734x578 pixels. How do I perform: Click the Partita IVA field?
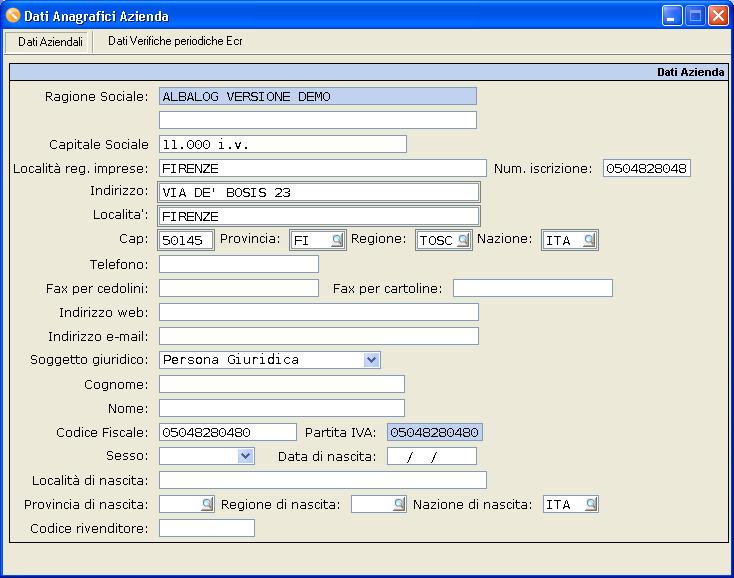[434, 432]
